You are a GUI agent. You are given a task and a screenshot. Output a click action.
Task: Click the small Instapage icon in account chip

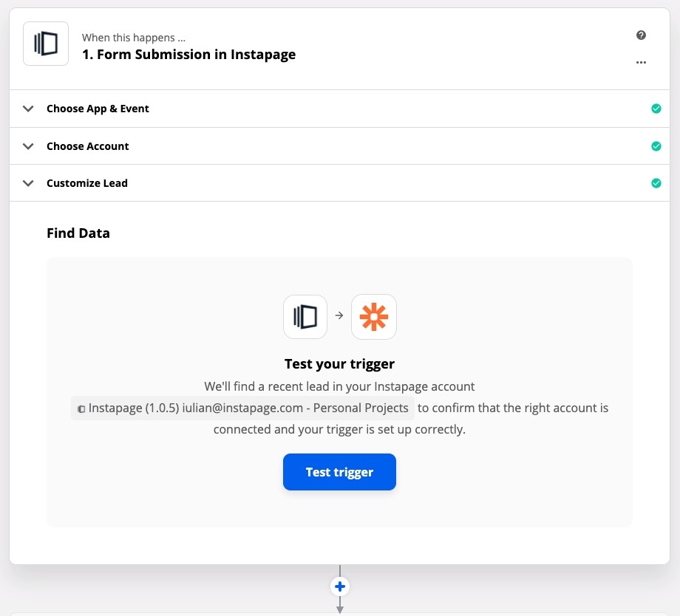81,408
